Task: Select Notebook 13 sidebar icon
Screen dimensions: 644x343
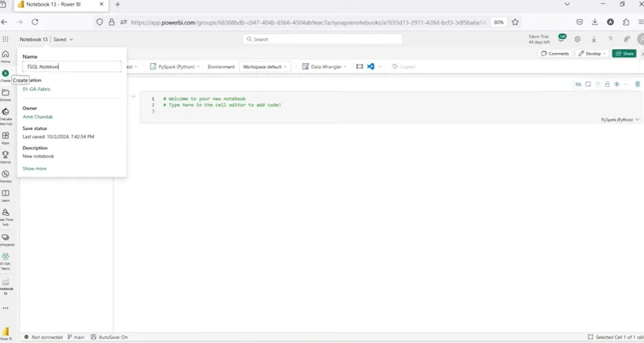Action: pos(5,285)
